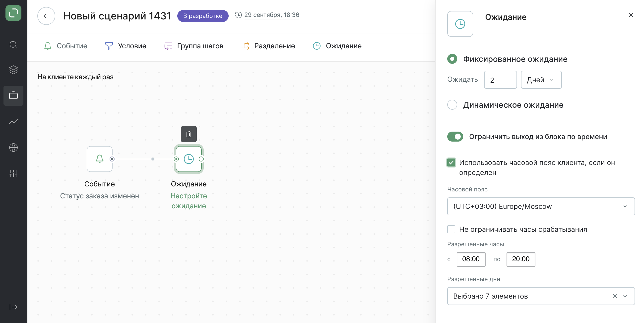Screen dimensions: 644x323
Task: Clear selected allowed days with X icon
Action: 615,296
